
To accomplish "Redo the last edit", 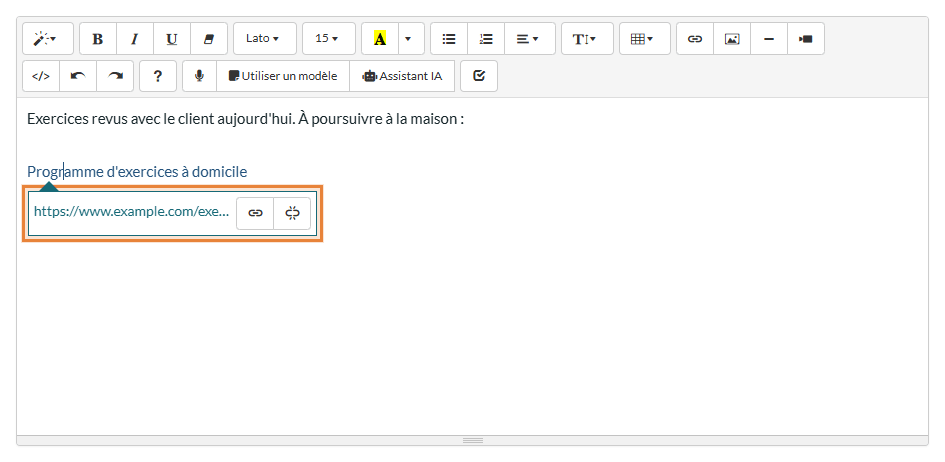I will pos(115,76).
